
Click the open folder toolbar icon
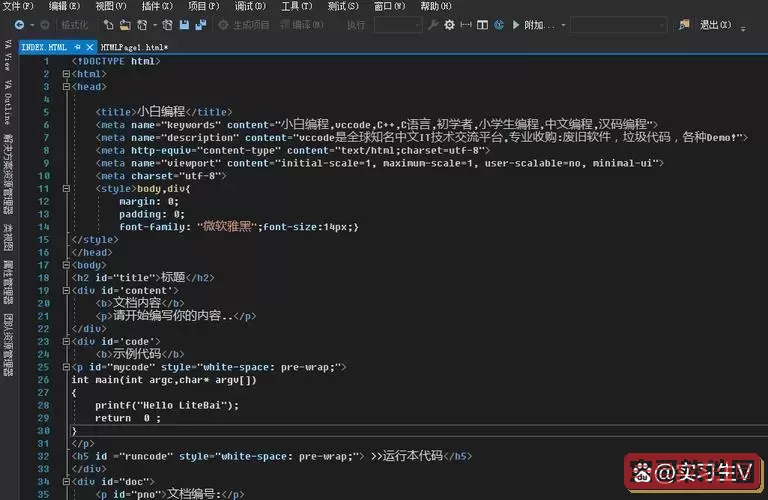tap(124, 24)
